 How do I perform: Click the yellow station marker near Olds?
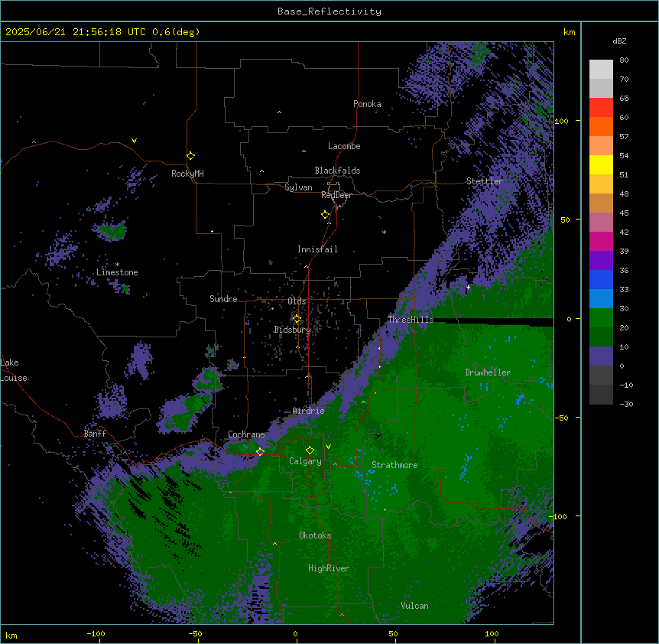coord(297,319)
